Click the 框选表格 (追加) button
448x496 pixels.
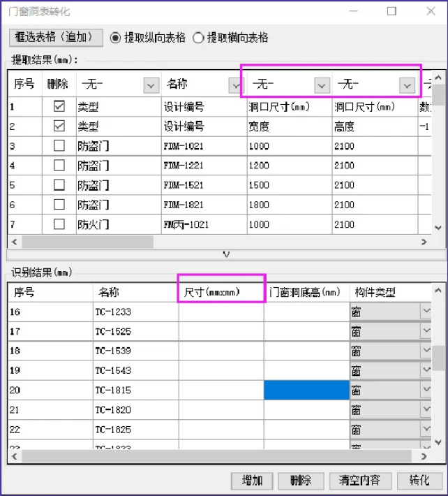coord(56,38)
